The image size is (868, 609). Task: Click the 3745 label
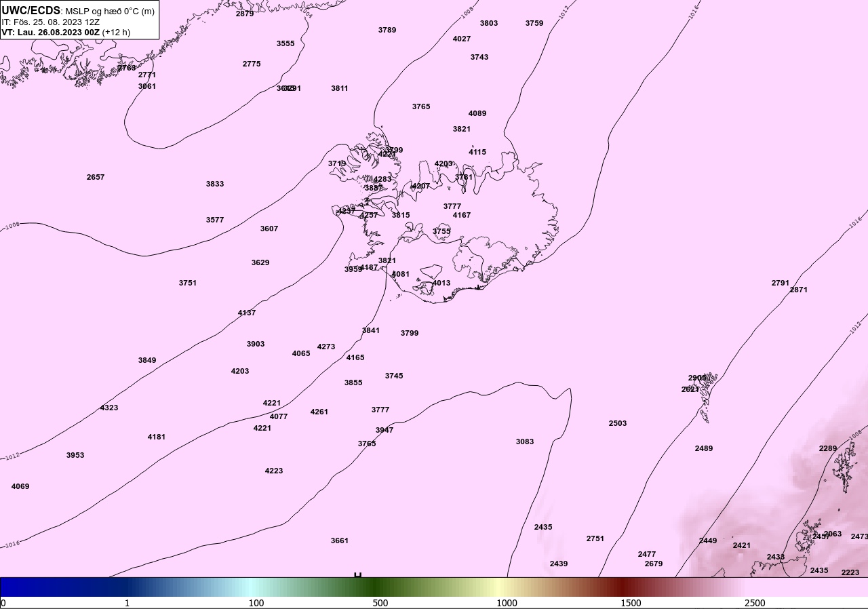[x=394, y=376]
